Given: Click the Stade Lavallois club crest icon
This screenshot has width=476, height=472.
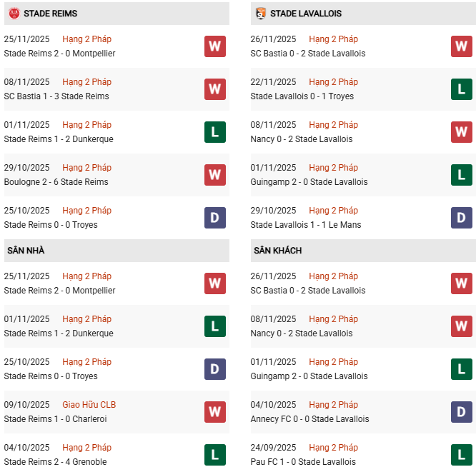Looking at the screenshot, I should [261, 14].
